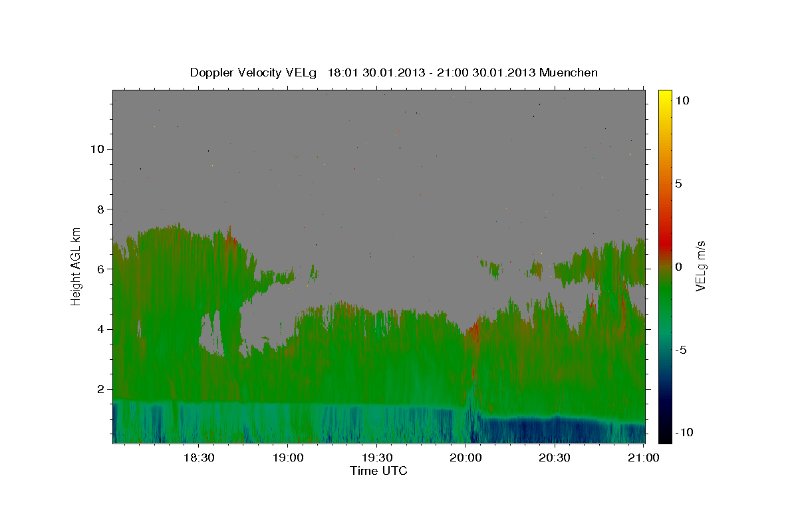This screenshot has width=798, height=532.
Task: Click the height axis label 8
Action: [x=101, y=209]
